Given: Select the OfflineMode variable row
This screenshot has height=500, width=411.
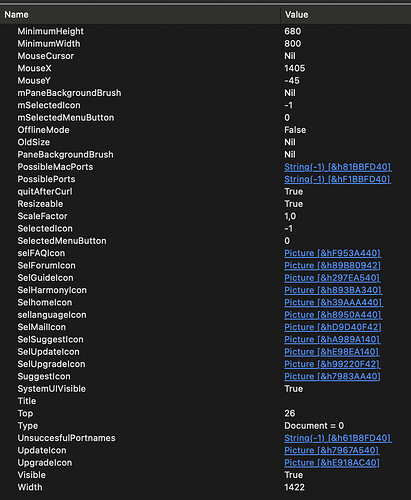Looking at the screenshot, I should (205, 130).
